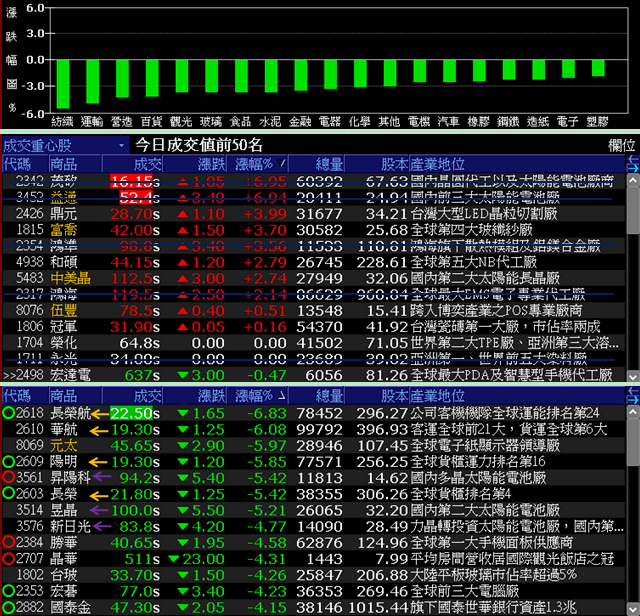Select the 3514 昱晶 stock row
This screenshot has width=640, height=616.
point(313,510)
